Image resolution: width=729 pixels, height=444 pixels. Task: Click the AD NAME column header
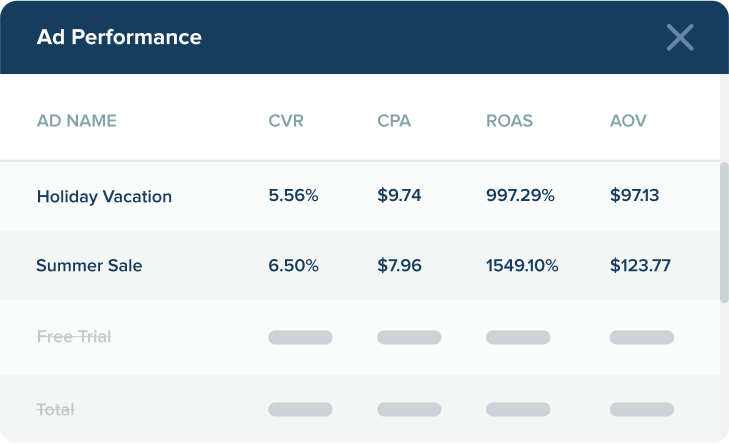[x=76, y=121]
